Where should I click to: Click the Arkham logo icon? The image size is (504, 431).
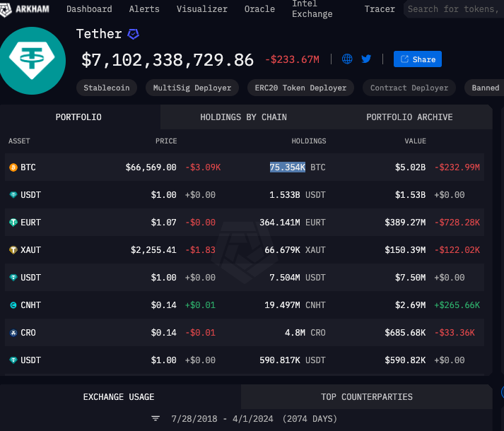point(6,10)
